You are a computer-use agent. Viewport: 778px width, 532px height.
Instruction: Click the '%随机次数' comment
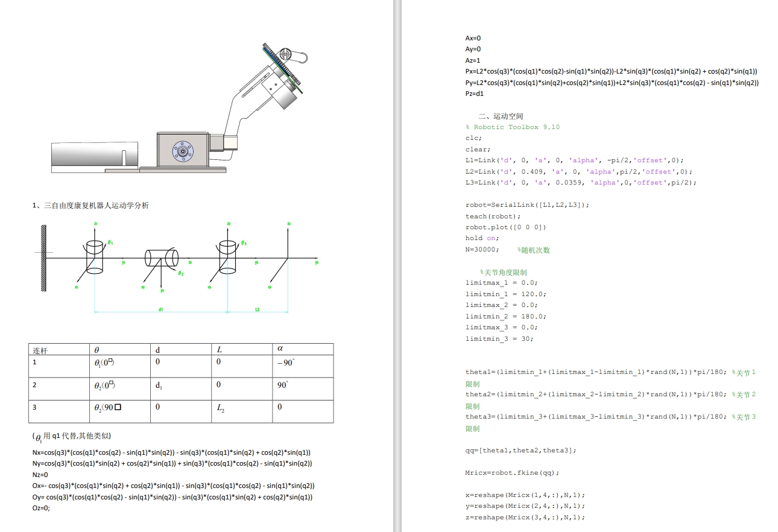[534, 250]
